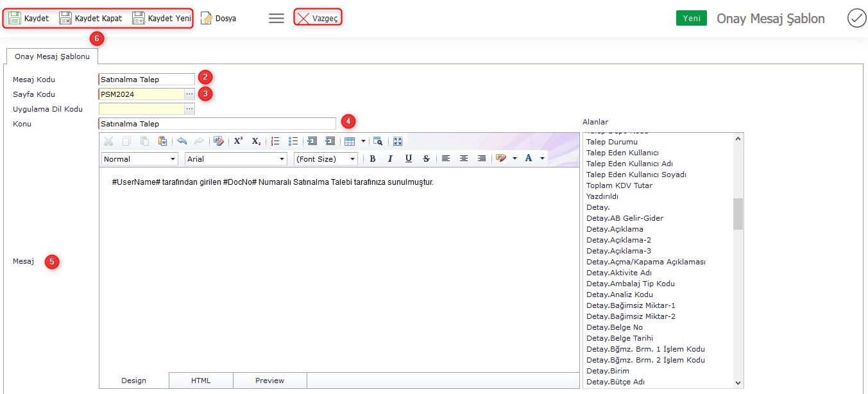Insert a numbered list
The height and width of the screenshot is (394, 868).
(x=275, y=141)
